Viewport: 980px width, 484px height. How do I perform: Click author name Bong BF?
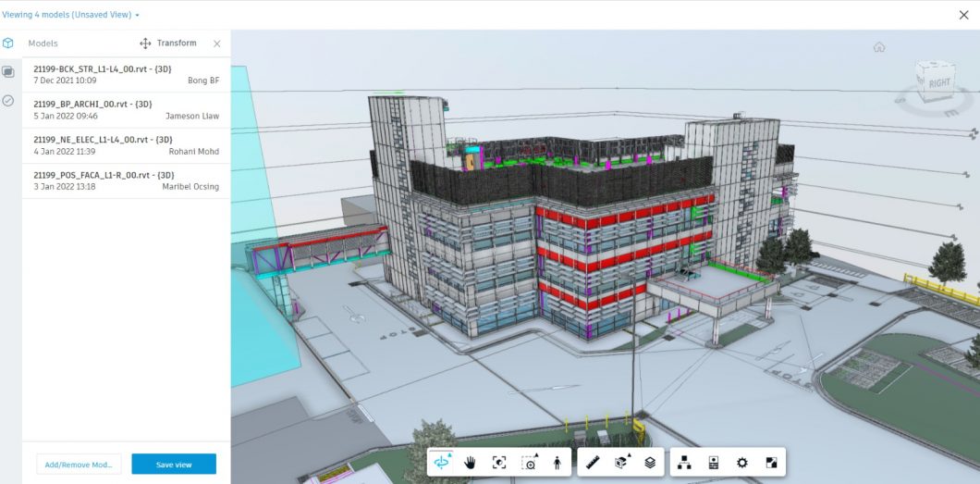(x=203, y=81)
